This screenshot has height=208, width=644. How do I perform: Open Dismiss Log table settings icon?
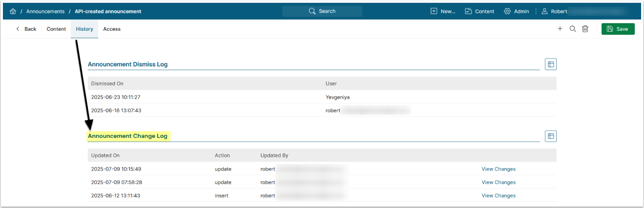tap(551, 64)
